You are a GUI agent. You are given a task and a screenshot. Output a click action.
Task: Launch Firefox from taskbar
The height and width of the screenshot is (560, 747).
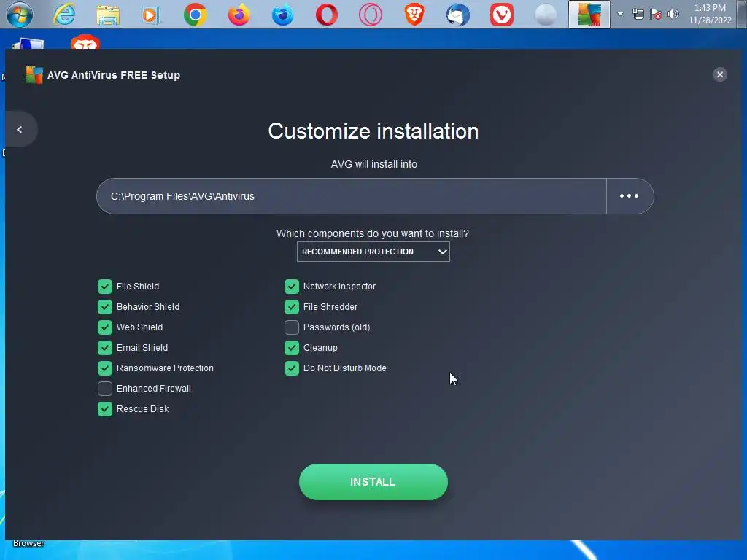(239, 15)
